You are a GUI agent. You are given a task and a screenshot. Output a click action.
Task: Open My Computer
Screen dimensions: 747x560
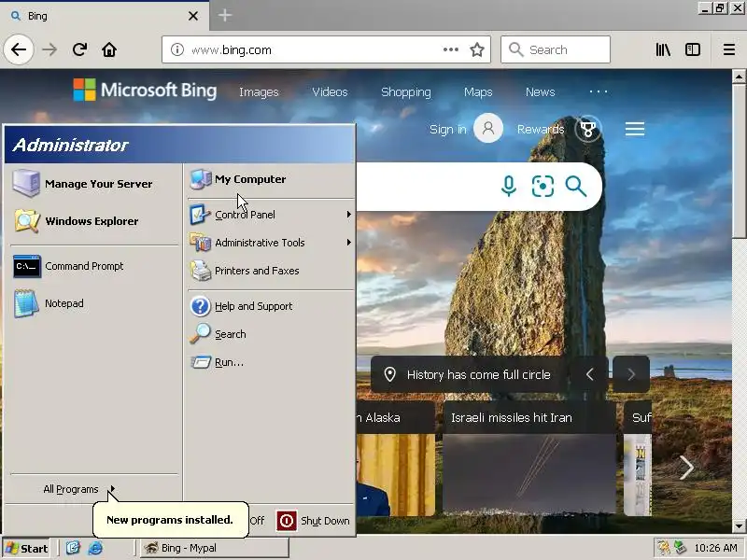(271, 179)
